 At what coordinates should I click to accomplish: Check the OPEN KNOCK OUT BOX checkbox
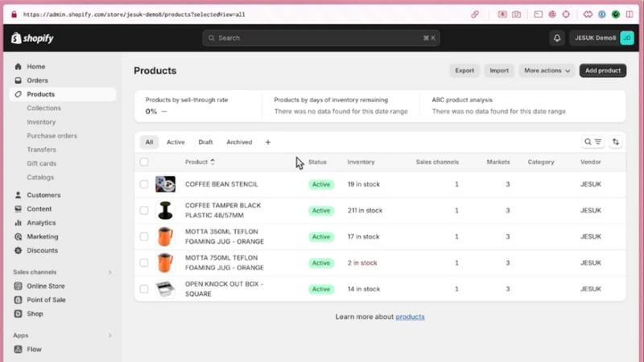click(144, 289)
